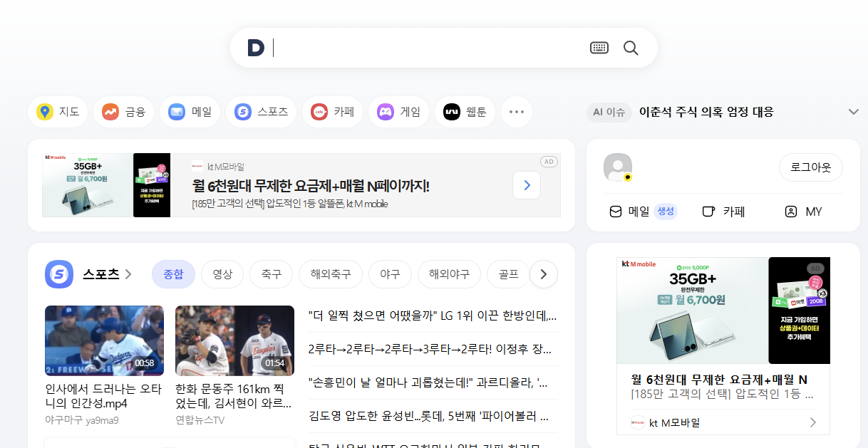Image resolution: width=868 pixels, height=448 pixels.
Task: Select the 골프 tab
Action: (x=508, y=274)
